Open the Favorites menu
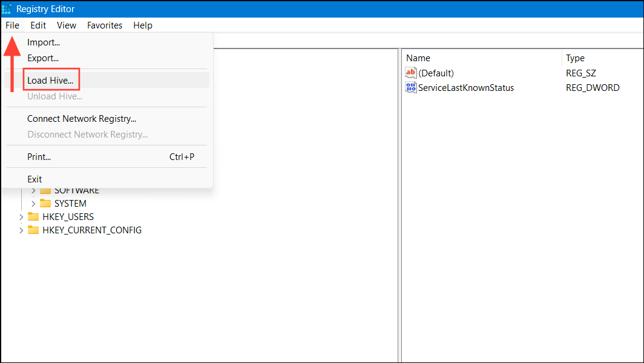The width and height of the screenshot is (644, 363). (x=105, y=25)
